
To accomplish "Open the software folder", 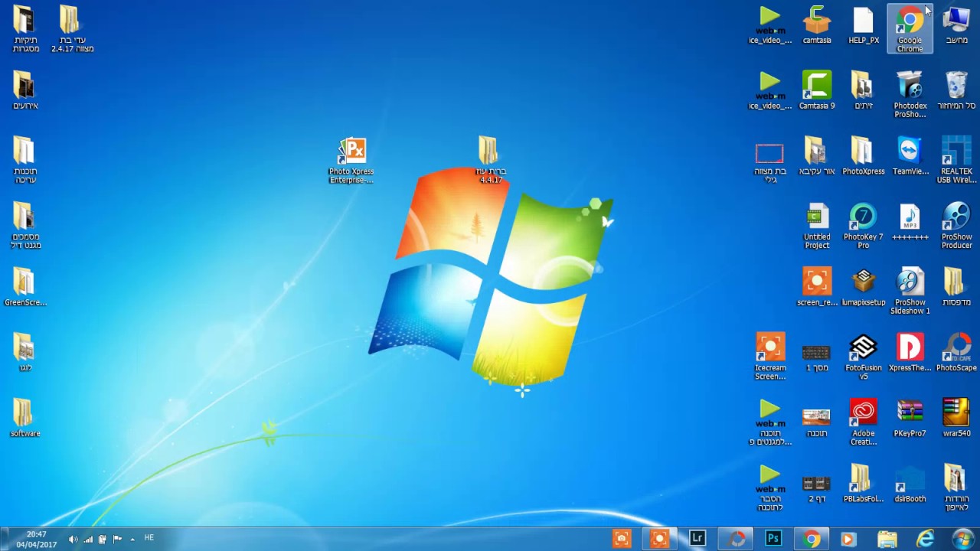I will (x=25, y=418).
